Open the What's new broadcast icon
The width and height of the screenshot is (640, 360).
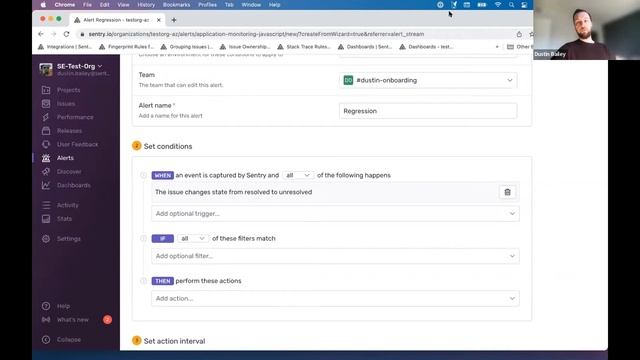pyautogui.click(x=46, y=320)
